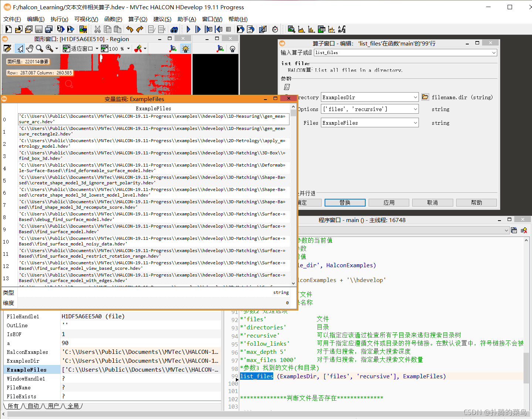Click the 帮助 button in operator window

[x=477, y=202]
